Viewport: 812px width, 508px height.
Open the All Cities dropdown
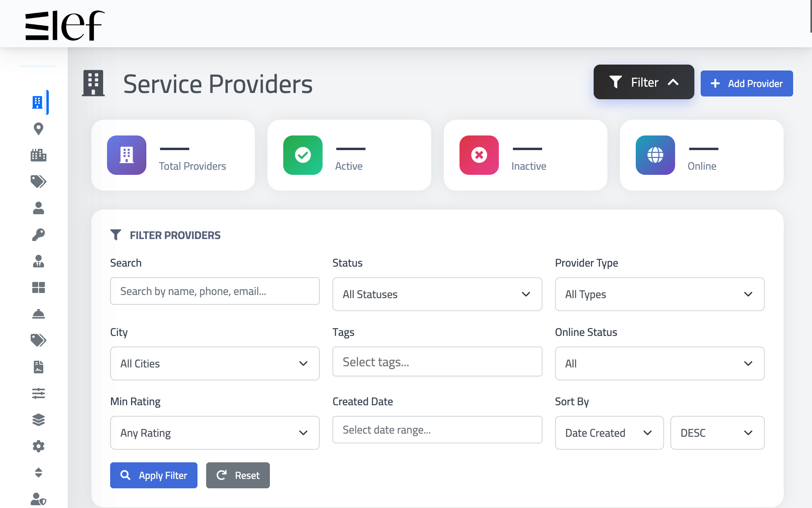pos(215,363)
